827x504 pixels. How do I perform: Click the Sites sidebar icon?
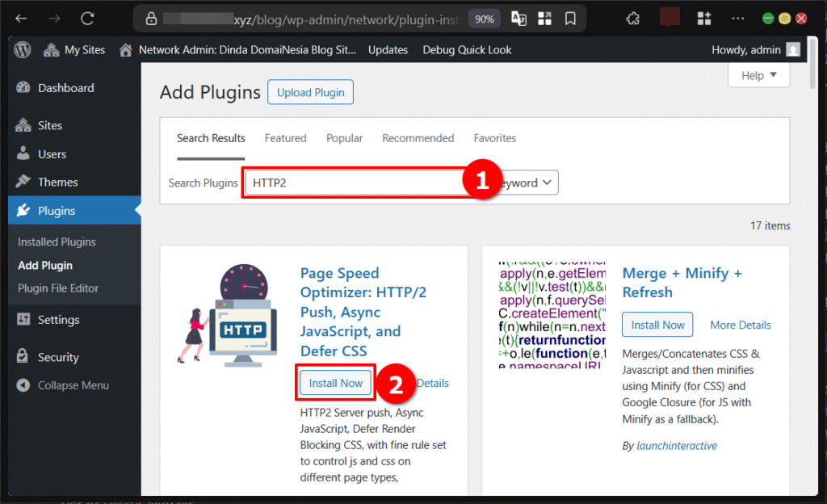point(23,125)
